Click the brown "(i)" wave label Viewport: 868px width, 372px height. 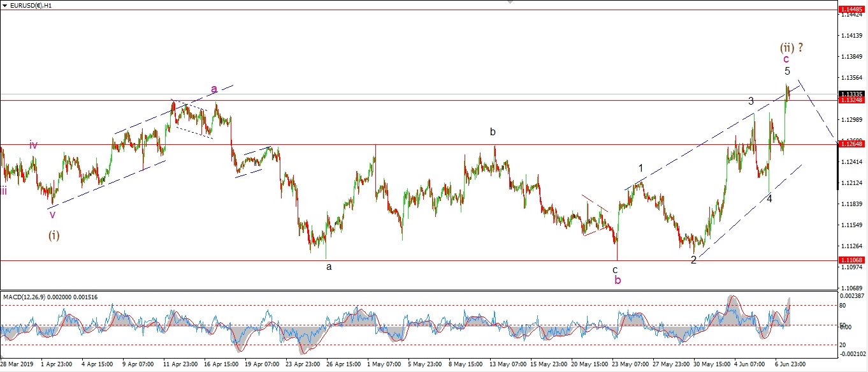[x=54, y=235]
